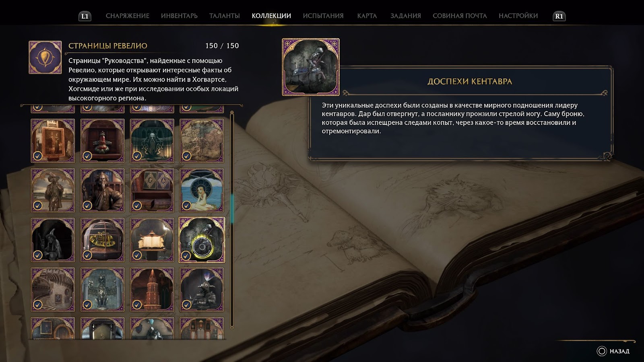Select the framed portrait painting page thumbnail
Image resolution: width=644 pixels, height=362 pixels.
pos(53,140)
